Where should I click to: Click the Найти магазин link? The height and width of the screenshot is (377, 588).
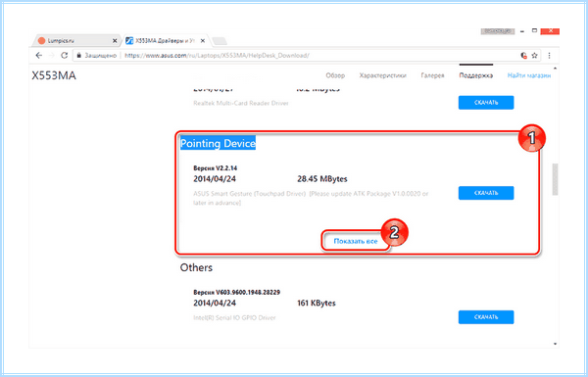point(529,75)
